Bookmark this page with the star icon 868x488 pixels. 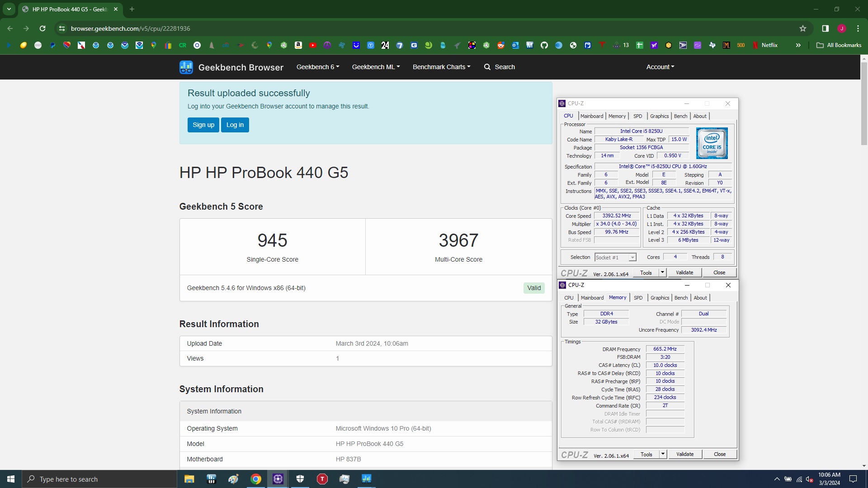(803, 28)
